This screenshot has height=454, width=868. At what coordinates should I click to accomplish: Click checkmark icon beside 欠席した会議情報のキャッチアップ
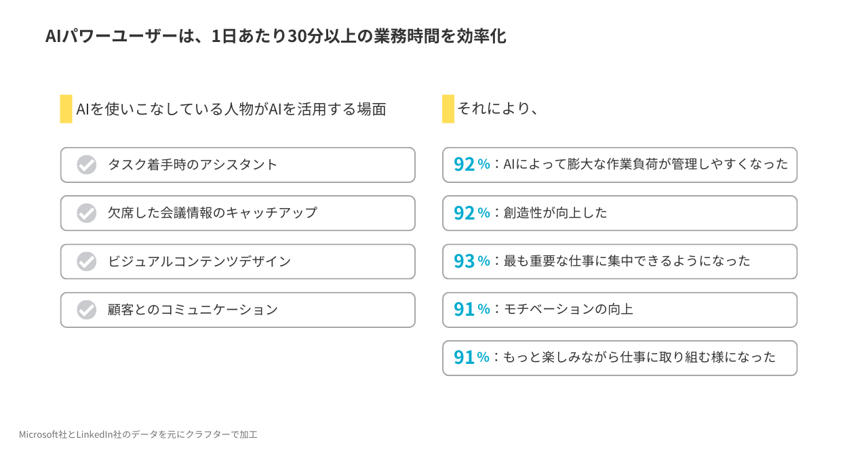[x=86, y=213]
